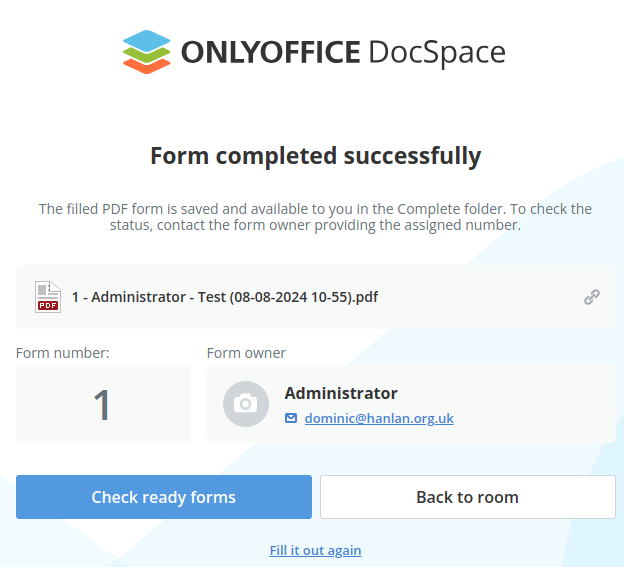Image resolution: width=624 pixels, height=567 pixels.
Task: Click the Administrator owner name
Action: point(341,393)
